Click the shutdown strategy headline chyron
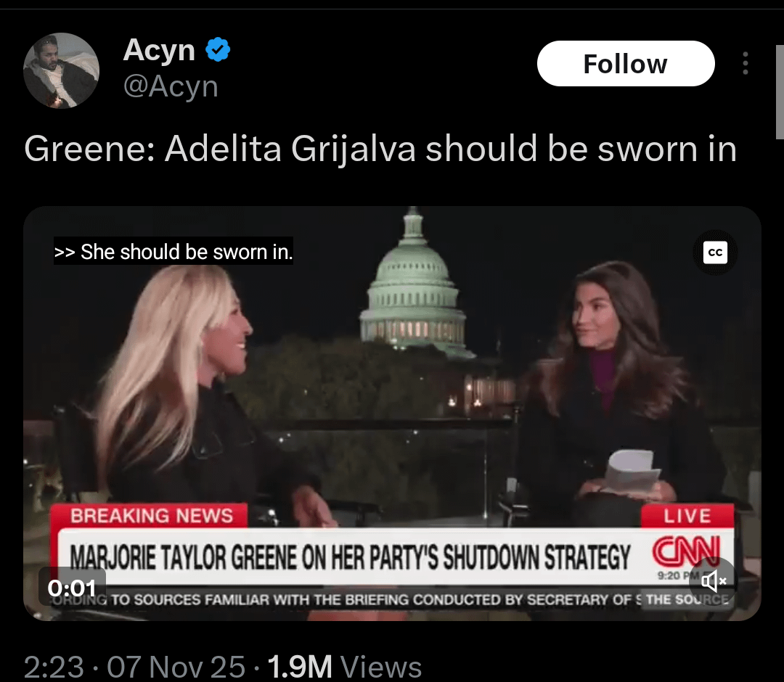 [x=350, y=557]
